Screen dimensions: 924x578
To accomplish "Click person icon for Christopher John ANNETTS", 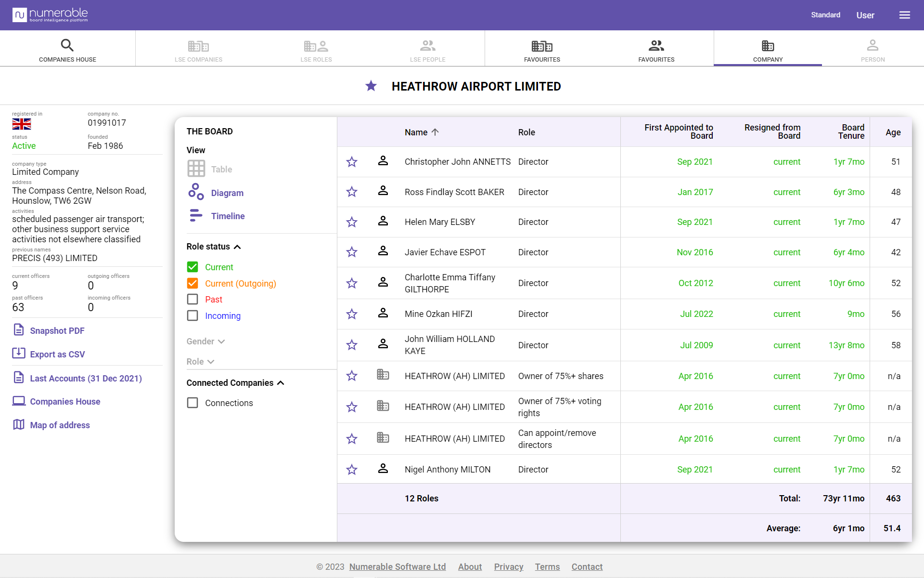I will click(x=383, y=161).
